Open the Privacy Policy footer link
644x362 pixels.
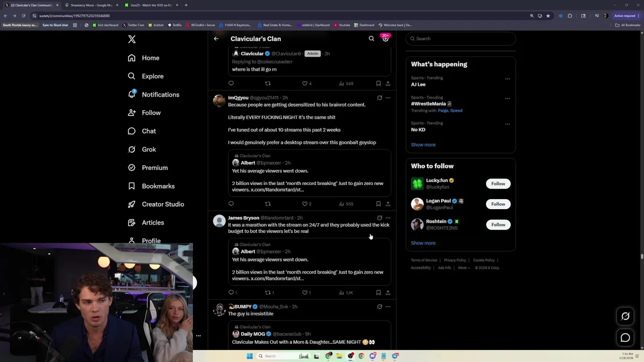(455, 260)
